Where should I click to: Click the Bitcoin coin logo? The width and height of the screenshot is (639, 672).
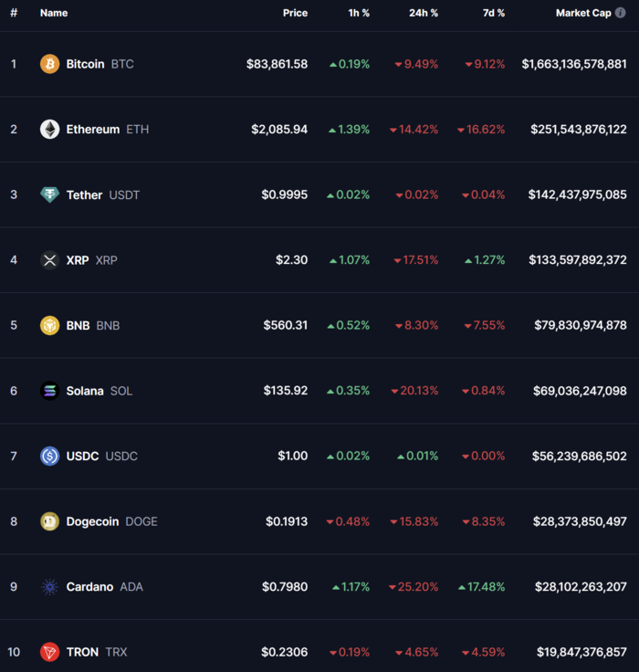click(49, 64)
